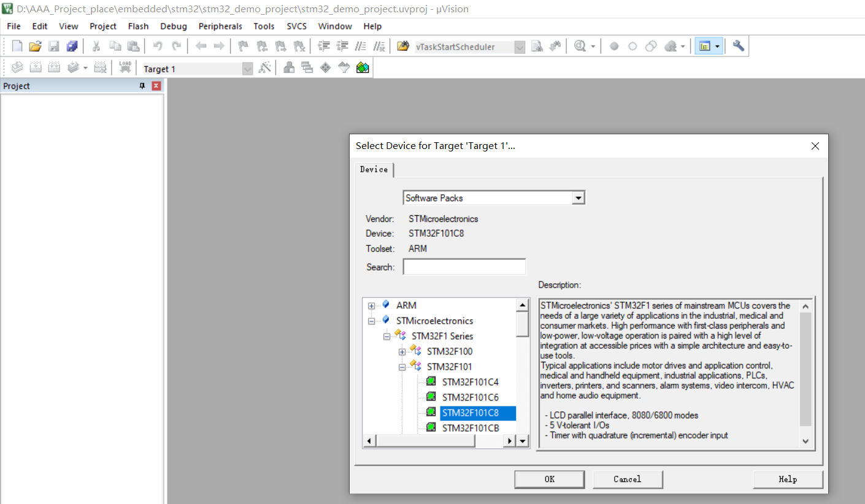Viewport: 865px width, 504px height.
Task: Click the Translate file build-toolbar icon
Action: pos(17,68)
